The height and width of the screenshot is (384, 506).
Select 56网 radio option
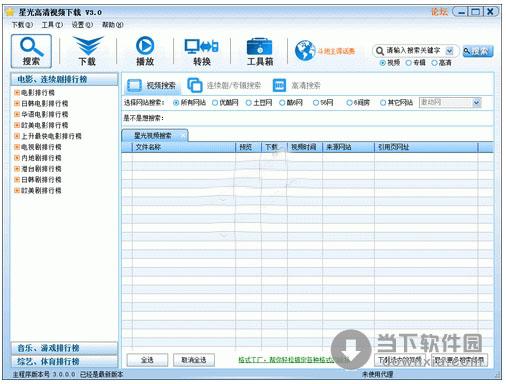316,103
